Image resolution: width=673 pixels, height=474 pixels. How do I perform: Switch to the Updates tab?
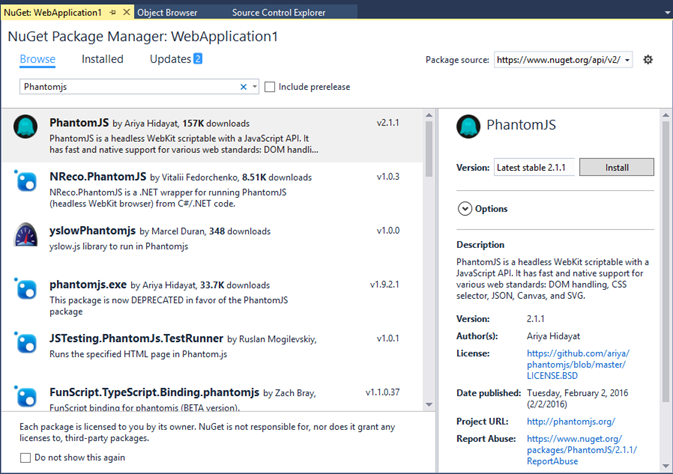coord(170,59)
